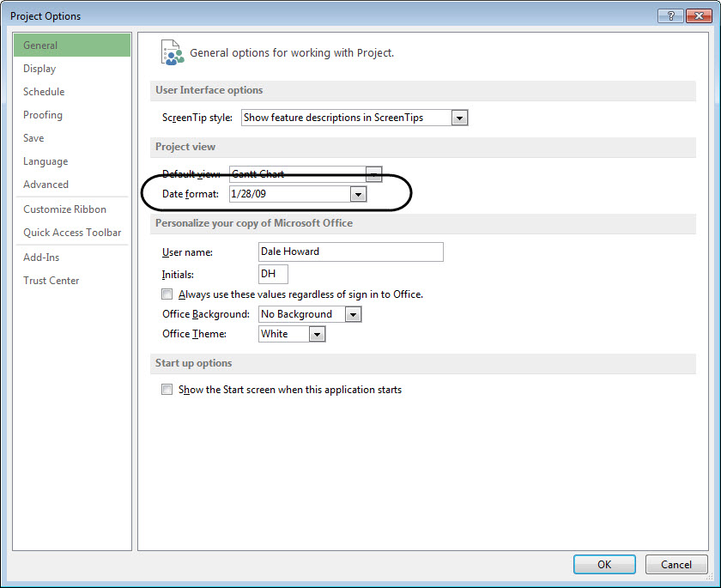
Task: Open Quick Access Toolbar settings
Action: [x=72, y=233]
